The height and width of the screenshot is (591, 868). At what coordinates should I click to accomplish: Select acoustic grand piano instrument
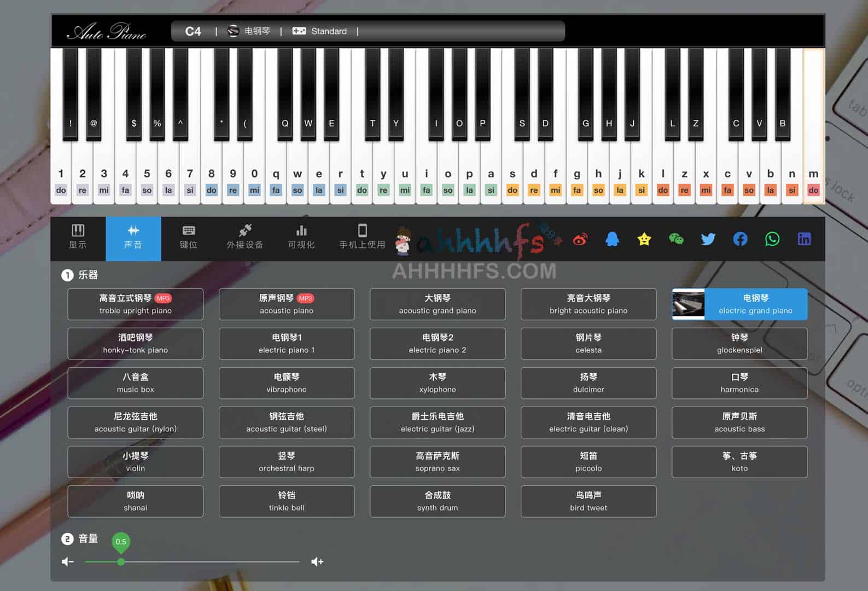pyautogui.click(x=438, y=304)
